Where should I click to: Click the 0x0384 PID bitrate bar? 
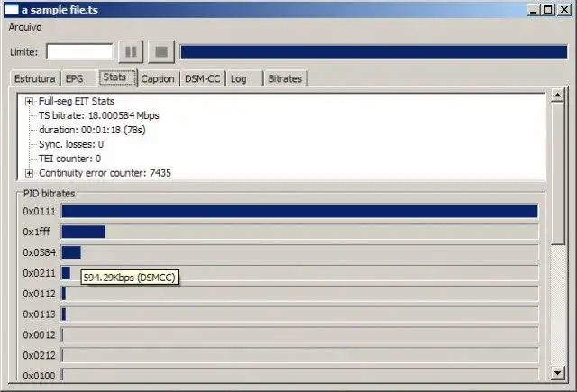(x=299, y=252)
